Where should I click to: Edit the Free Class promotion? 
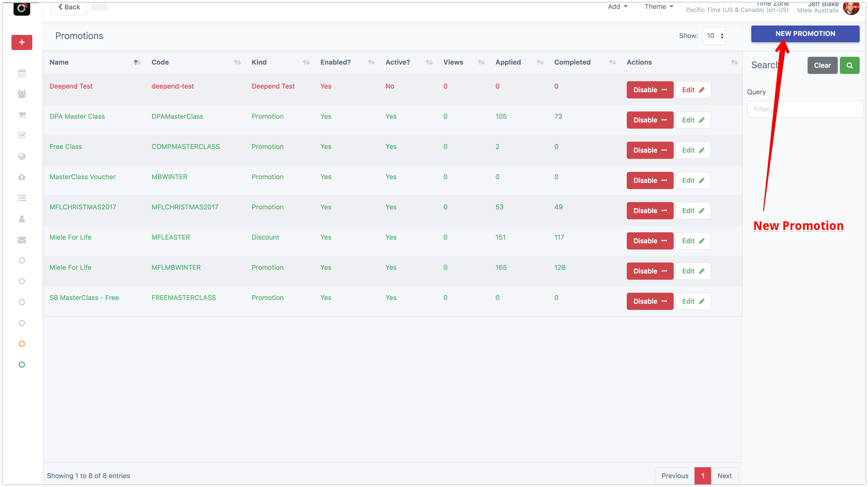[x=693, y=151]
